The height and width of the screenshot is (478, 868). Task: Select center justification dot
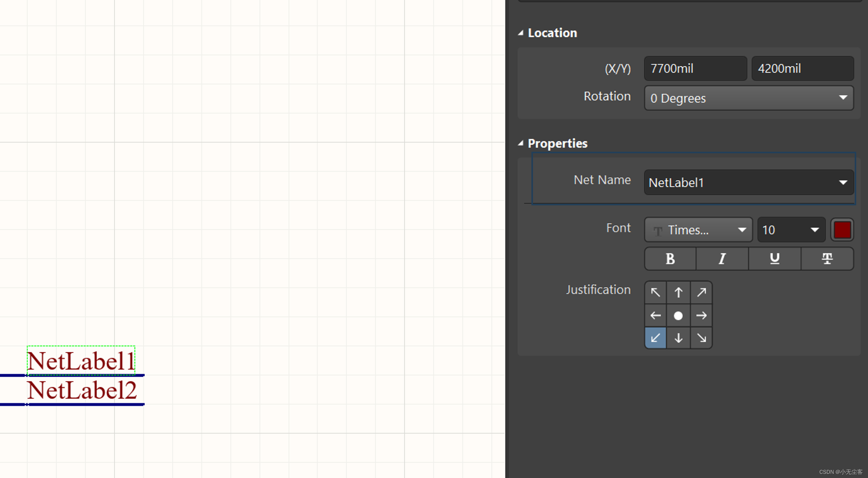678,315
